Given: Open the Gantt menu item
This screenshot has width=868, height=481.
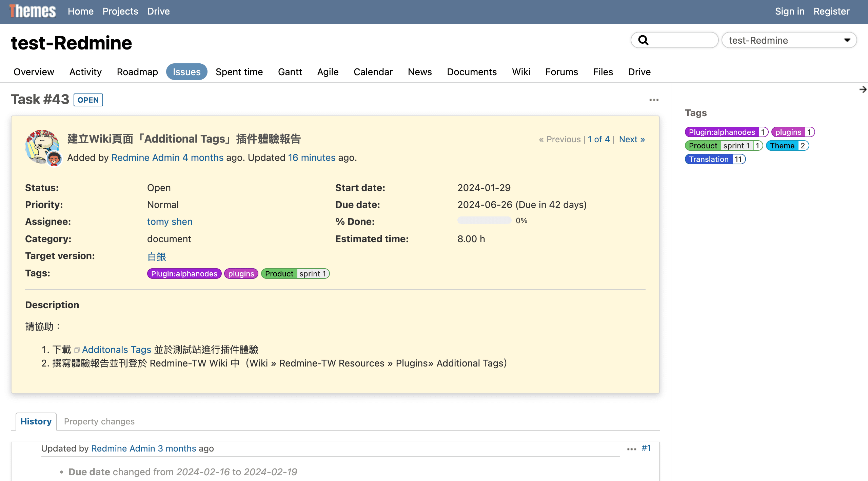Looking at the screenshot, I should tap(290, 72).
